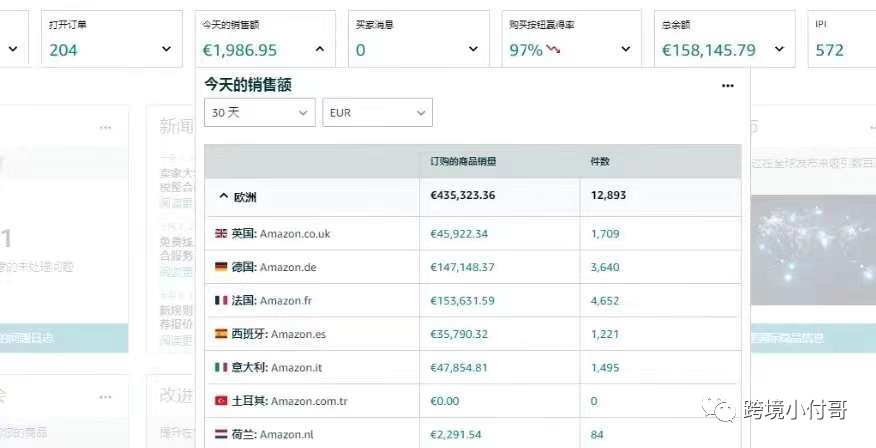Expand the 总余额 card chevron
Image resolution: width=876 pixels, height=448 pixels.
click(x=779, y=49)
